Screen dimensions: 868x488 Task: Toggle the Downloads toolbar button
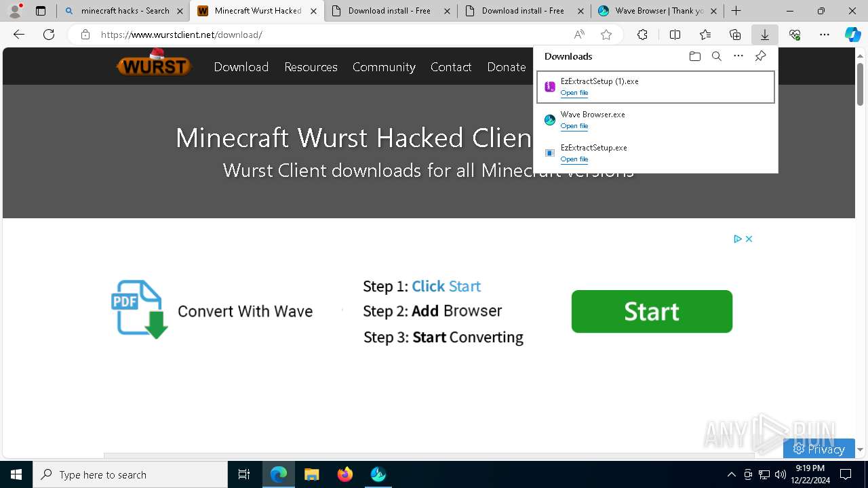point(765,35)
